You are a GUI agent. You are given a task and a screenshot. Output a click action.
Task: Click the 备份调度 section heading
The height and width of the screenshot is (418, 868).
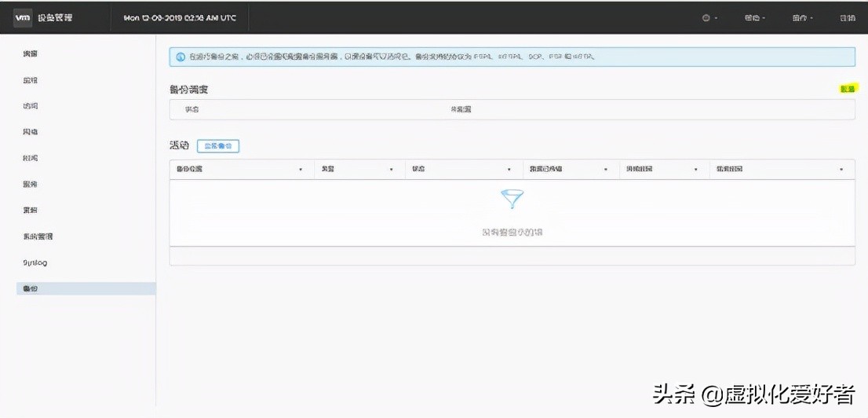189,90
